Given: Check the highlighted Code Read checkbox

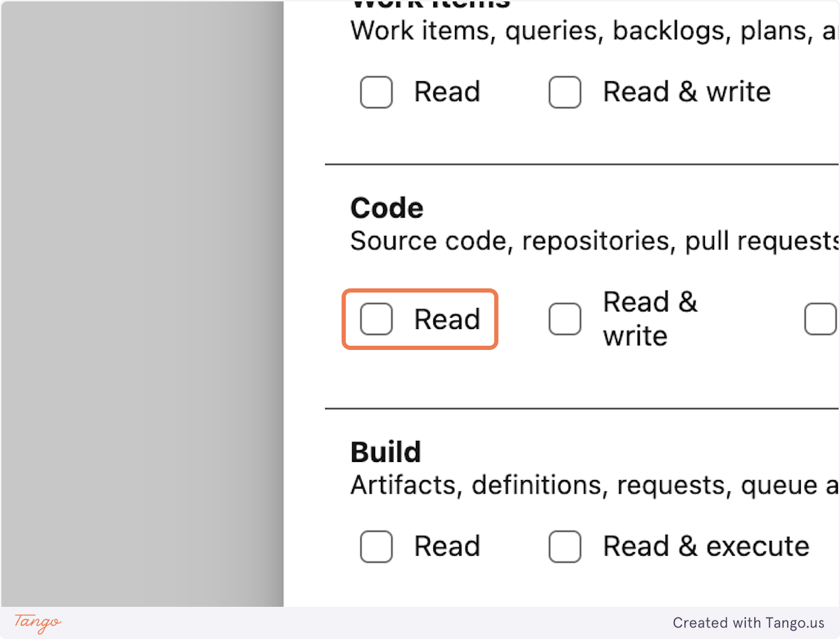Looking at the screenshot, I should click(376, 319).
